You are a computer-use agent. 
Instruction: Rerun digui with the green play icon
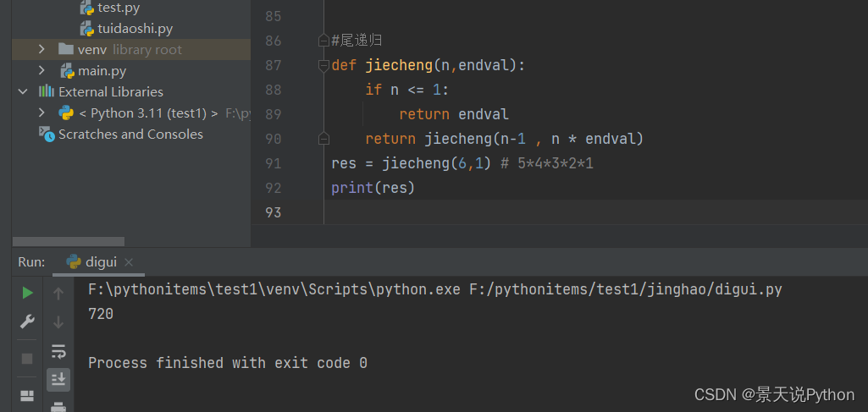[x=28, y=293]
